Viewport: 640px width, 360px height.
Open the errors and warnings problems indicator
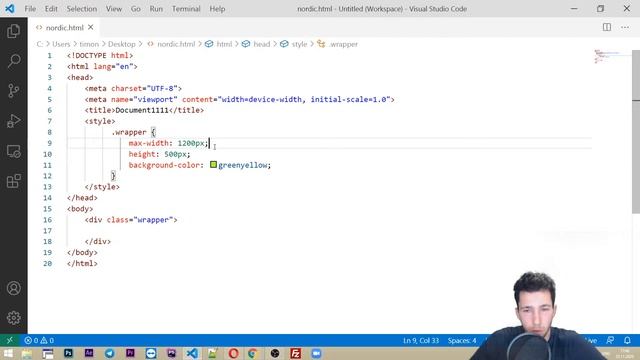coord(39,340)
